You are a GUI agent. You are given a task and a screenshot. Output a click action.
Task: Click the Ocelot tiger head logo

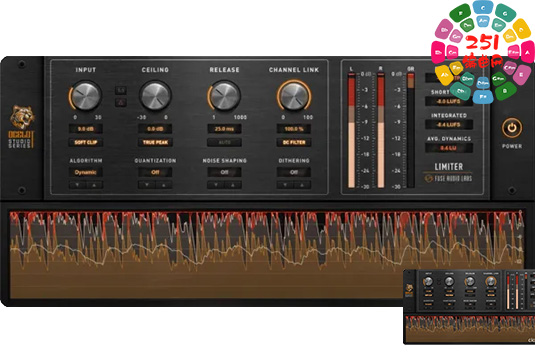pos(22,117)
